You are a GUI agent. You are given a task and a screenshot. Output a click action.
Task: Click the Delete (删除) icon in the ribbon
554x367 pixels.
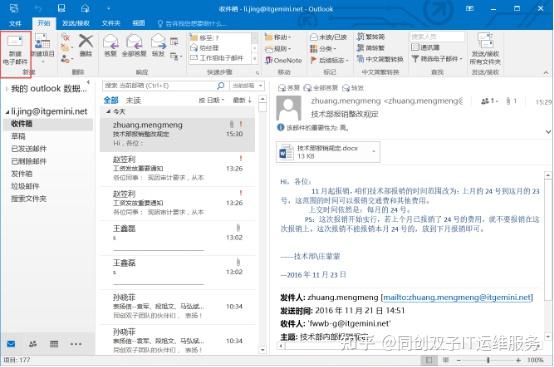click(86, 45)
